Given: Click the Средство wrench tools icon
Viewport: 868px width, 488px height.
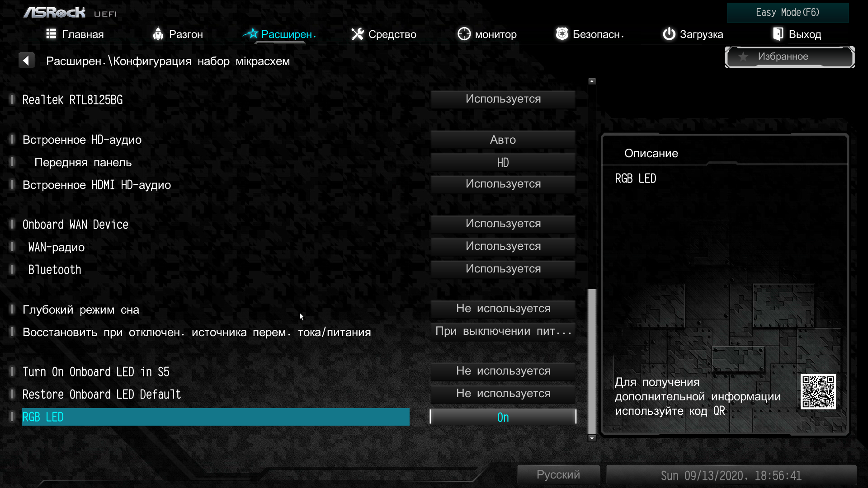Looking at the screenshot, I should tap(357, 34).
